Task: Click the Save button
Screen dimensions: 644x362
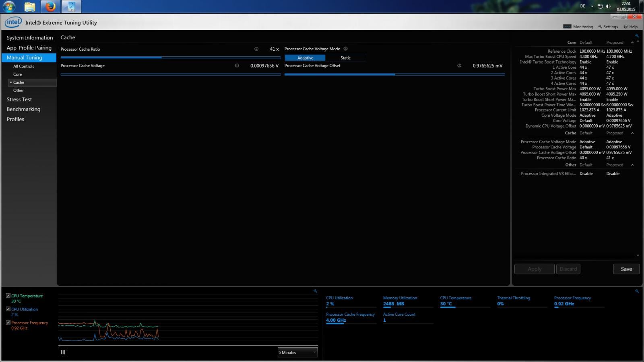Action: [626, 269]
